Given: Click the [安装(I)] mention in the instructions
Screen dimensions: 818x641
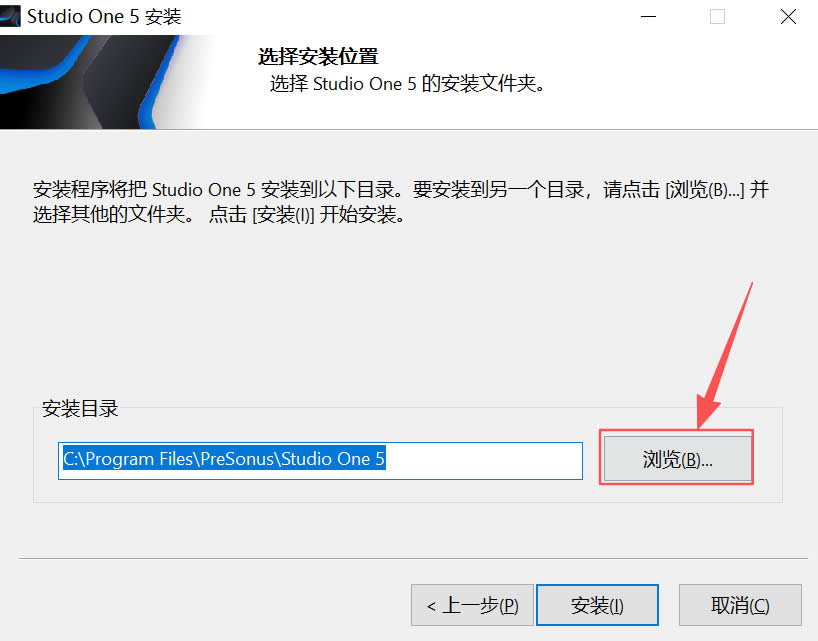Looking at the screenshot, I should (283, 214).
